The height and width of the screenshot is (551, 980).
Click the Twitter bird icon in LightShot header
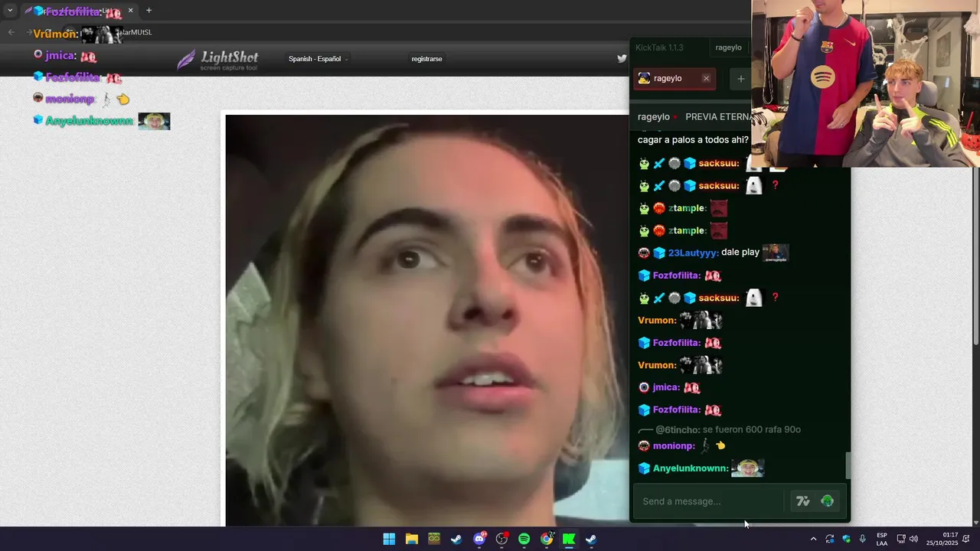click(622, 58)
